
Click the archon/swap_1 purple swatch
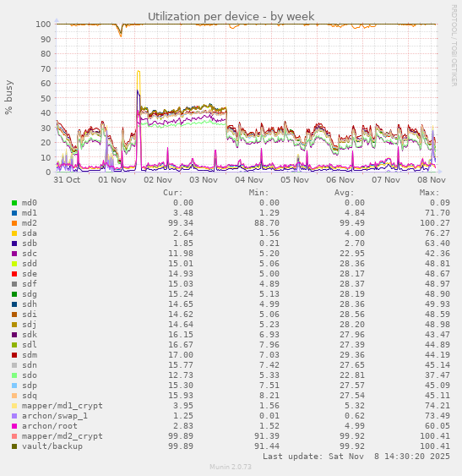pos(14,416)
